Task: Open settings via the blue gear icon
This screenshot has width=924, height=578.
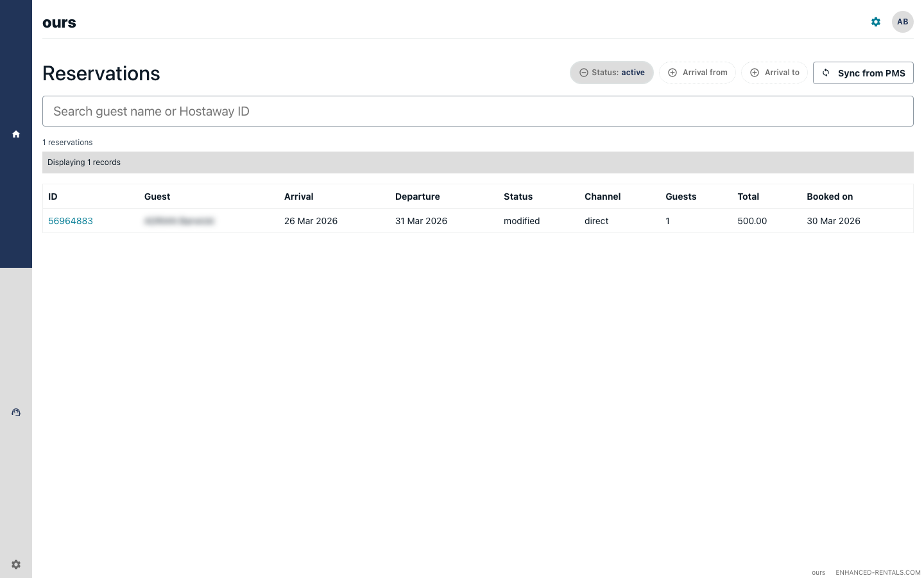Action: coord(875,21)
